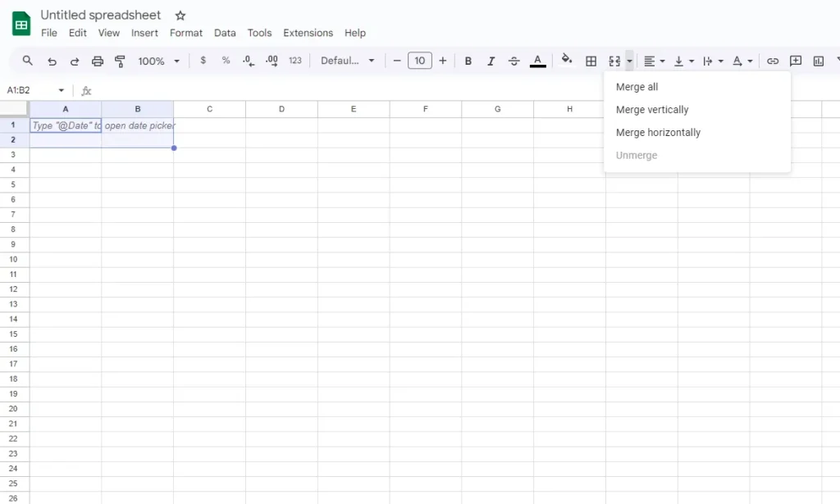Open the File menu
Viewport: 840px width, 504px height.
click(x=48, y=33)
